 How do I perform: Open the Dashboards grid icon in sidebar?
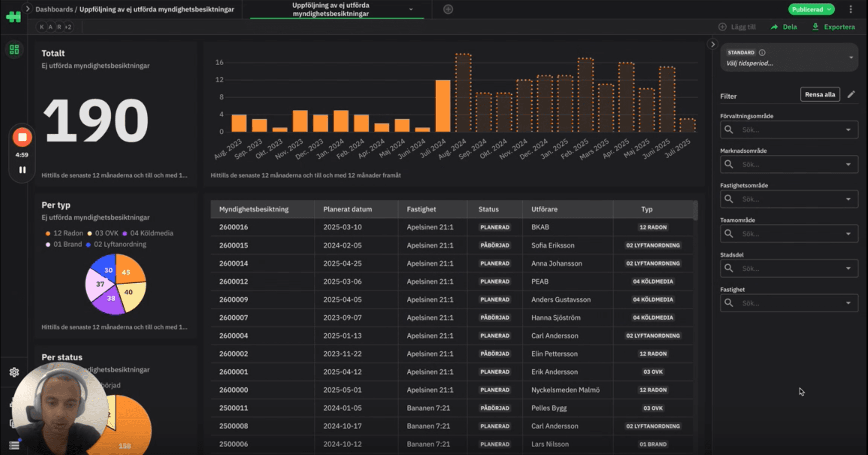click(x=14, y=49)
